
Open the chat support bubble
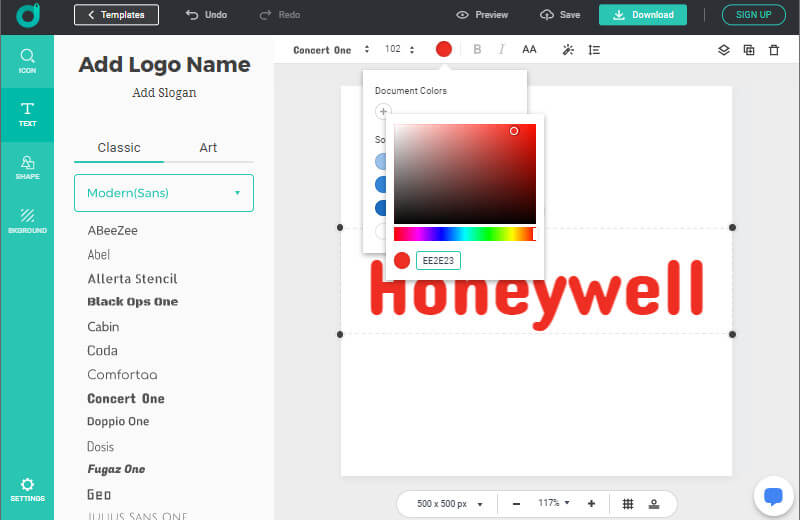click(x=773, y=496)
